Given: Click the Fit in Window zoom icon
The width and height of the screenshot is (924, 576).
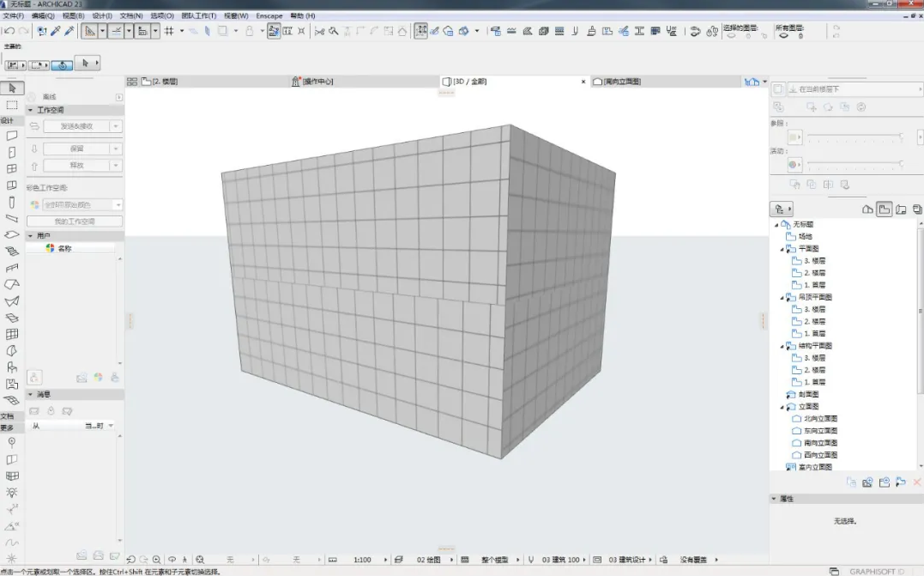Looking at the screenshot, I should point(201,560).
